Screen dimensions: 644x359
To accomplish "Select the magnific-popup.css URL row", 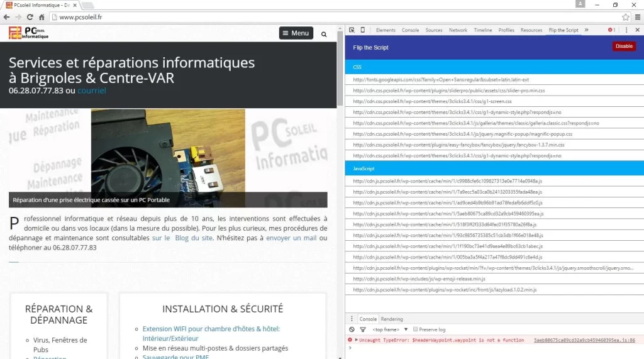I will (494, 134).
